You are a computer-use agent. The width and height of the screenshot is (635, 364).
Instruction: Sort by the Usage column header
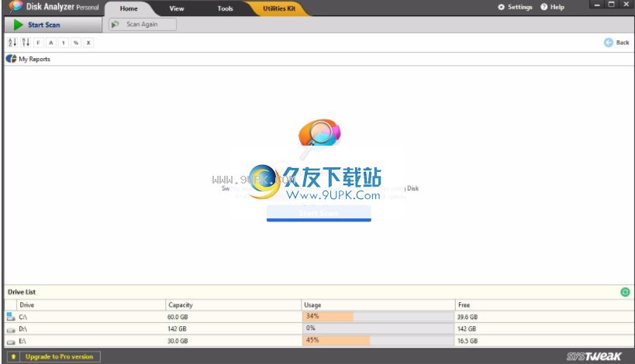(378, 305)
